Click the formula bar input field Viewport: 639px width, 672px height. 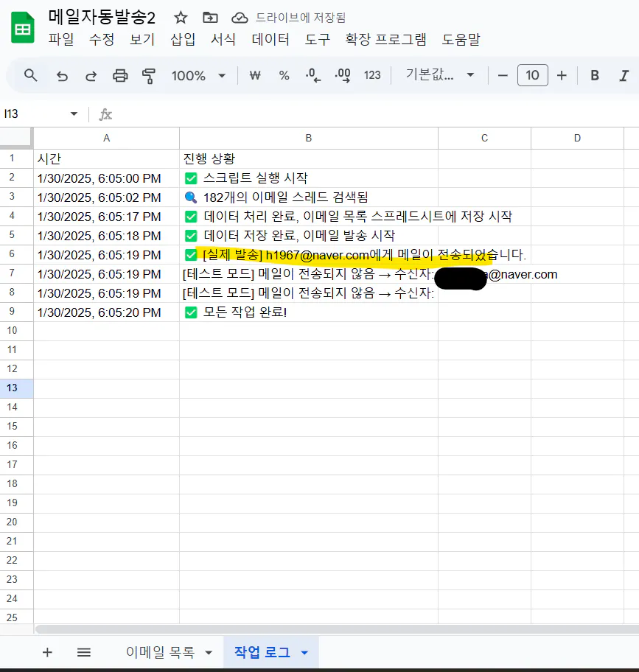pyautogui.click(x=295, y=113)
